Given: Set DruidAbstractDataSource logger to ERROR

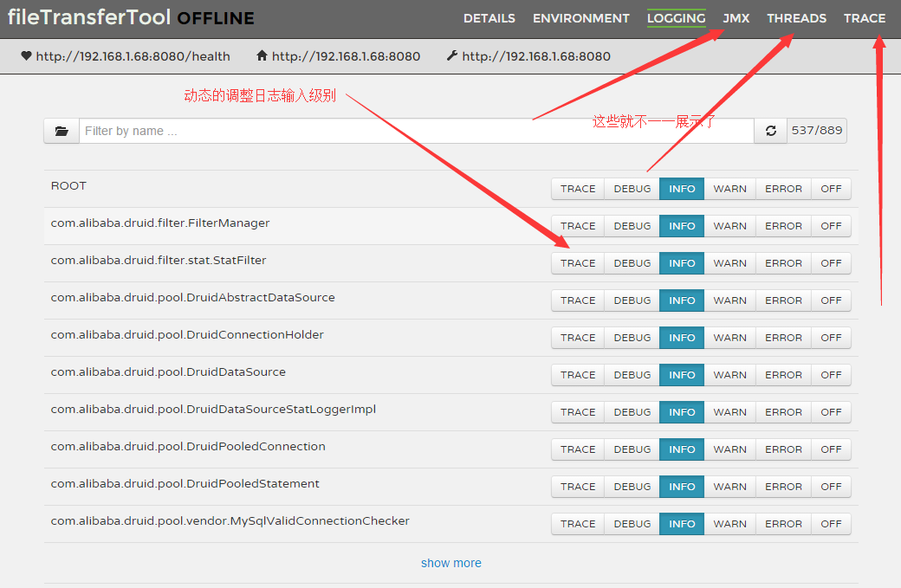Looking at the screenshot, I should coord(783,300).
